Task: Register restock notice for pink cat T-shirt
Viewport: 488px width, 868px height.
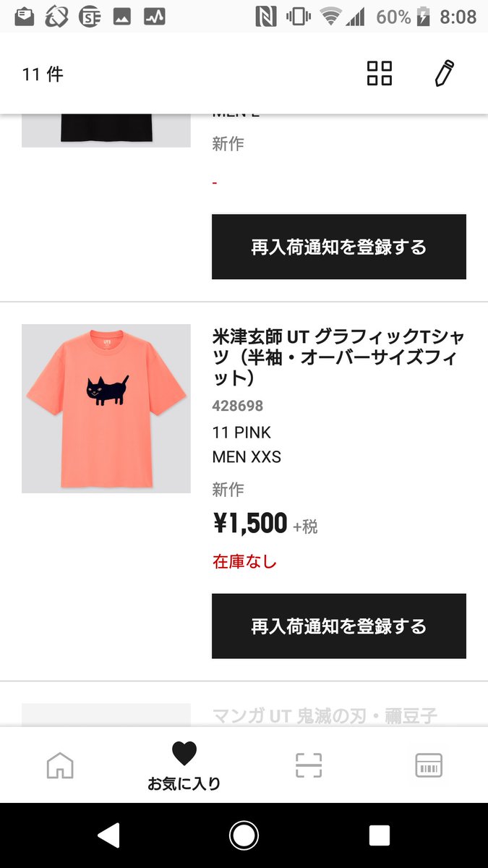Action: (x=339, y=626)
